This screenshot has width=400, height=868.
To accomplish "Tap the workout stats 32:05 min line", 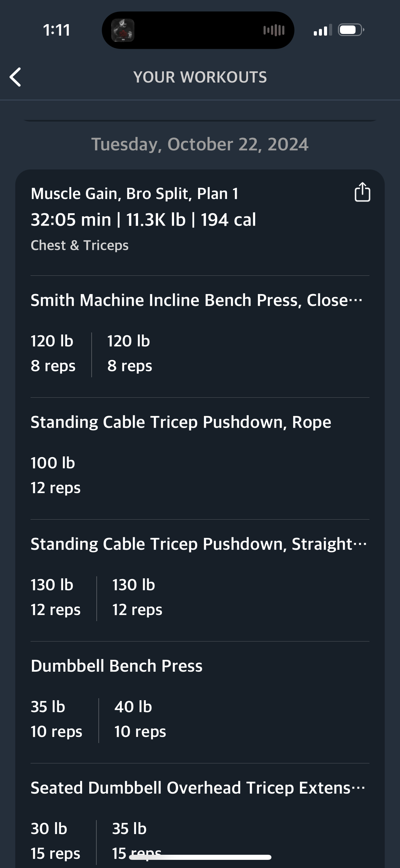I will pos(143,220).
